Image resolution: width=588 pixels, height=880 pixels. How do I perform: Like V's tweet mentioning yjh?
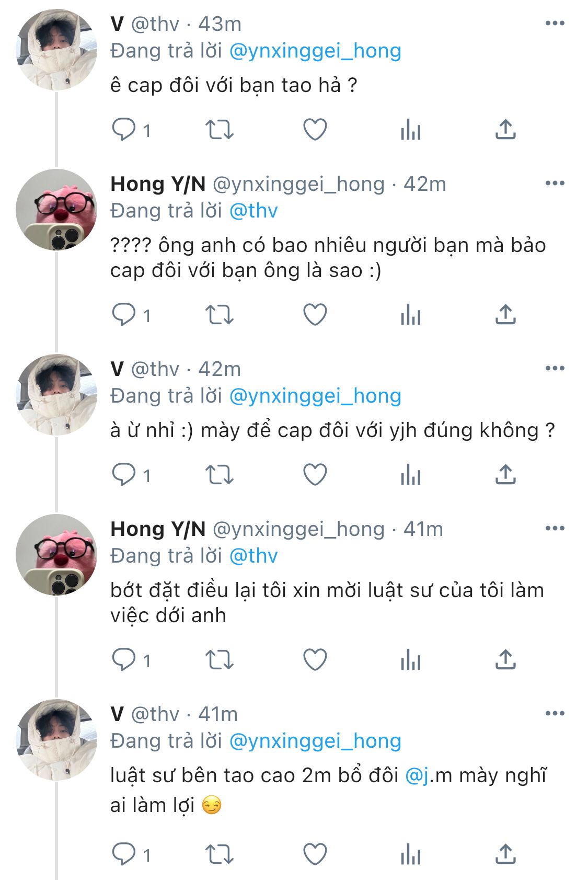pos(315,475)
